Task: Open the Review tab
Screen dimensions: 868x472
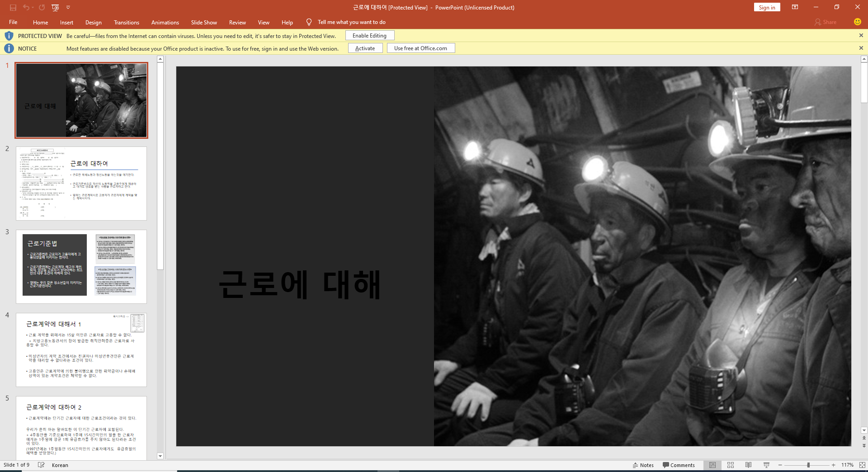Action: (237, 22)
